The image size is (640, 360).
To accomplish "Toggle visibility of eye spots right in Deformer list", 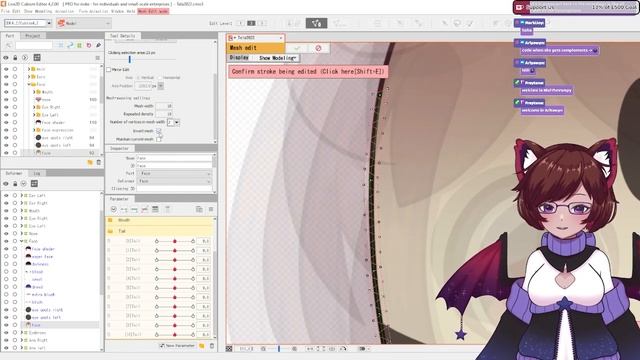I will click(x=6, y=310).
